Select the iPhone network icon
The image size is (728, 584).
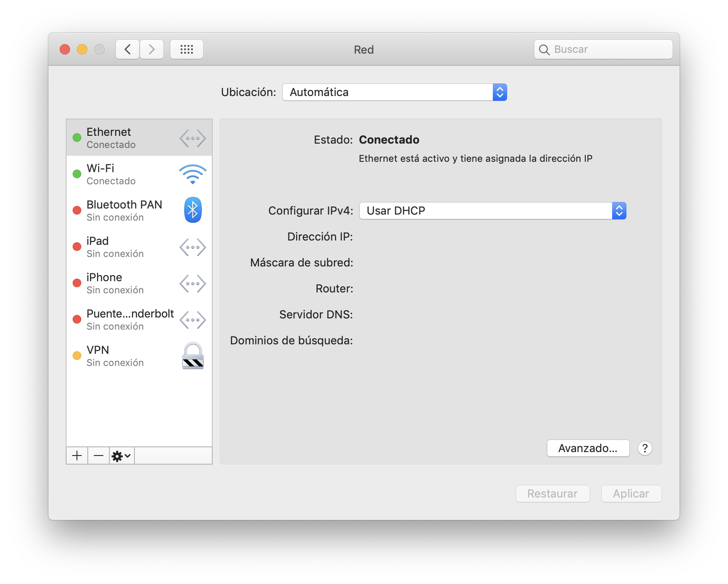[192, 283]
